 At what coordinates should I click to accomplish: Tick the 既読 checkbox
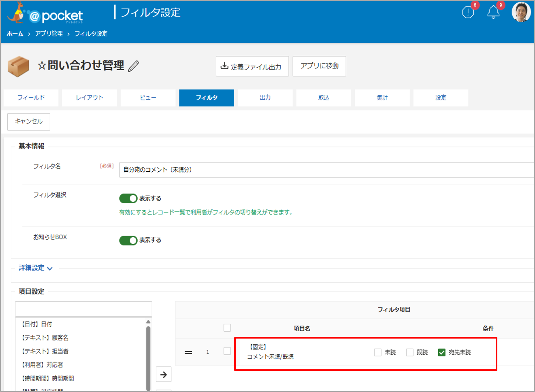click(410, 352)
